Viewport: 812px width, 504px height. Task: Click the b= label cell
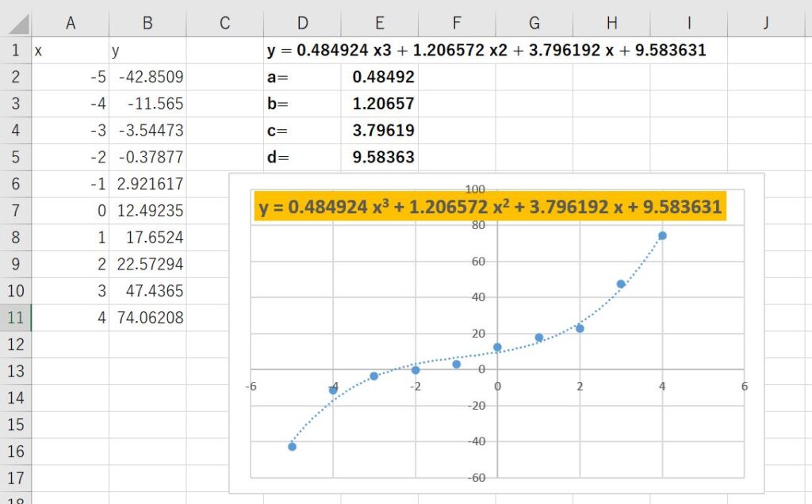pyautogui.click(x=302, y=104)
